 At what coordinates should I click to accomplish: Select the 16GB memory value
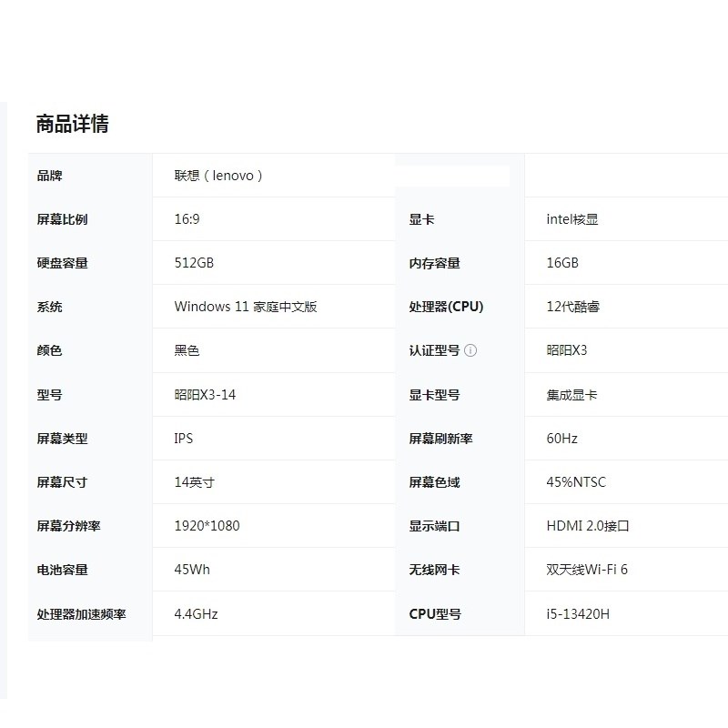[x=562, y=263]
